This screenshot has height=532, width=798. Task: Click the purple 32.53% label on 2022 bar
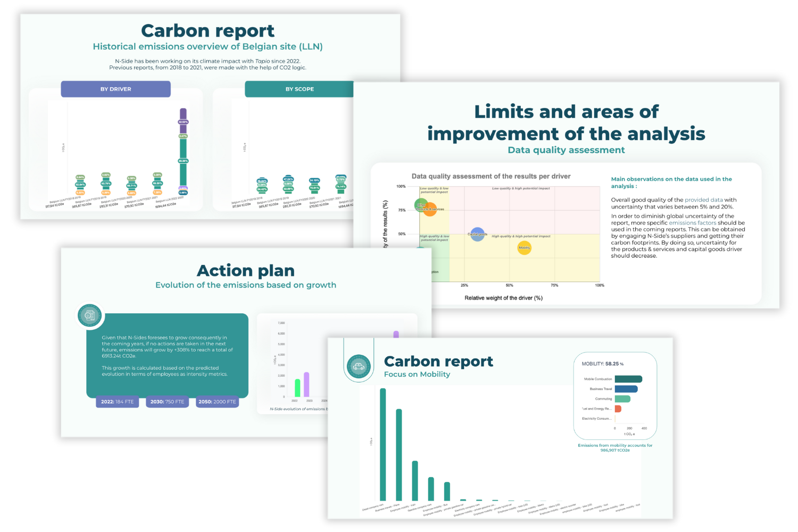click(183, 122)
